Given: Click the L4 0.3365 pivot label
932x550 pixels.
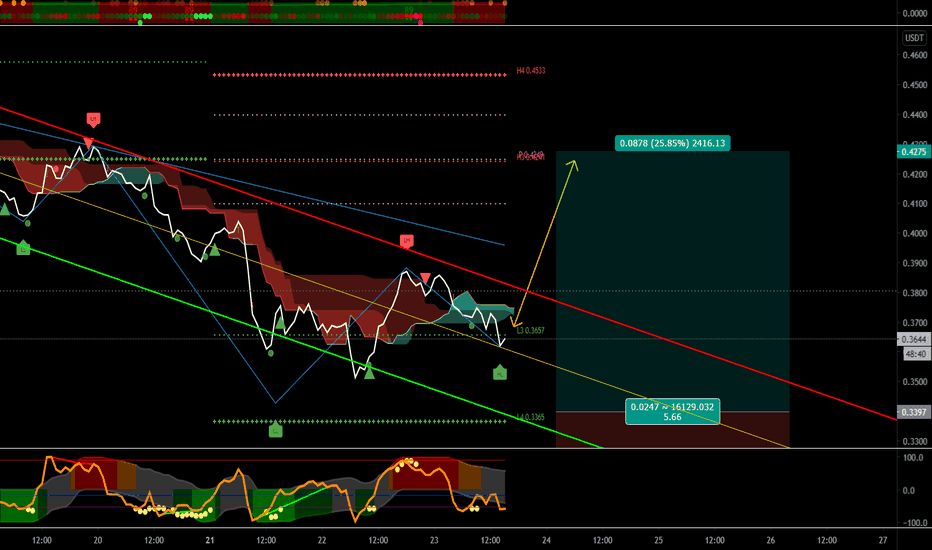Looking at the screenshot, I should [530, 417].
